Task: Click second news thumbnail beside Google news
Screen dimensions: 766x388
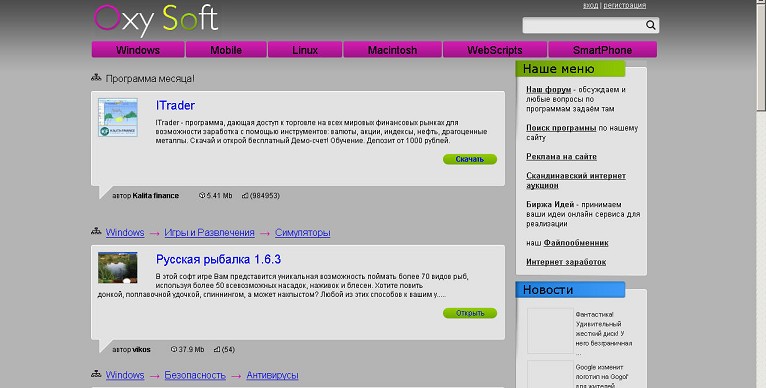Action: [x=550, y=374]
